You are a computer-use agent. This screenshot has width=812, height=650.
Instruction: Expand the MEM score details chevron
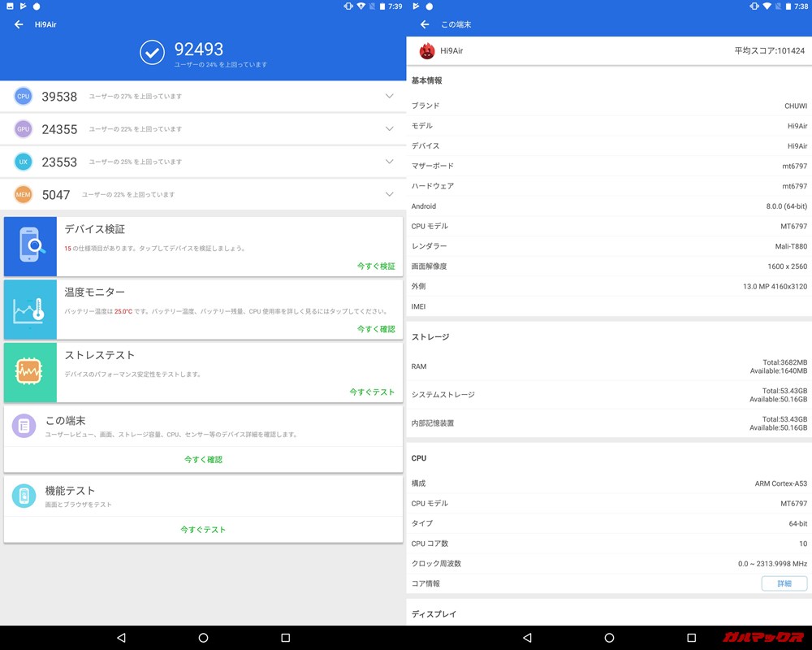click(x=388, y=194)
